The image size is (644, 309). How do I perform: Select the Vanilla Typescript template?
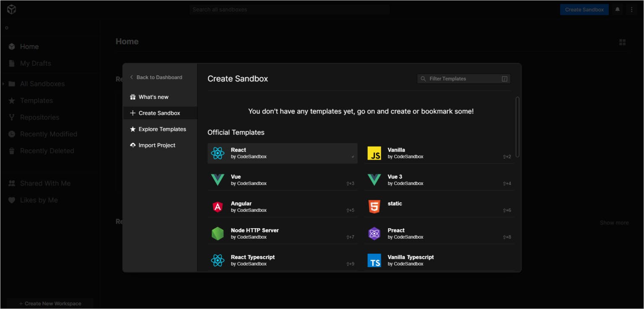[x=439, y=260]
